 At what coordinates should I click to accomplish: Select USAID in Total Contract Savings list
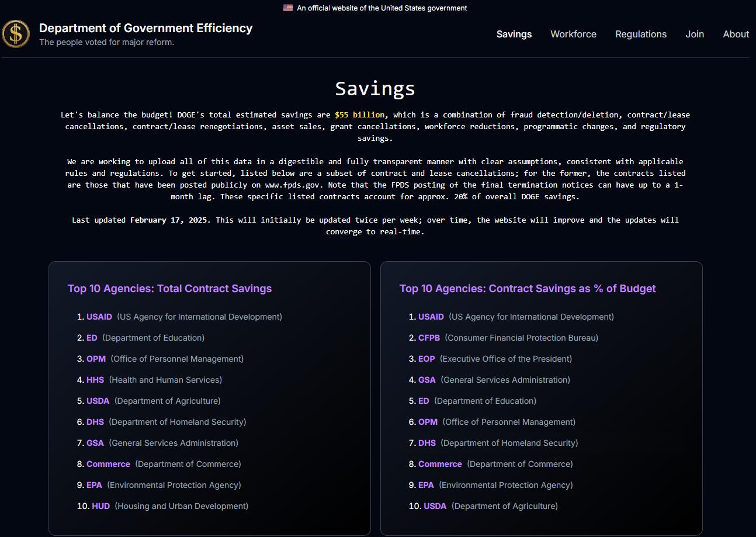(99, 317)
